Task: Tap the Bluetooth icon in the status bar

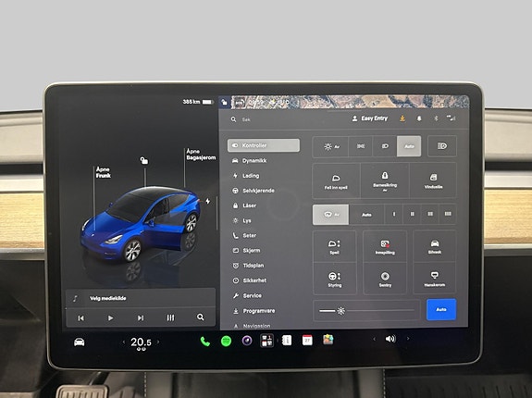Action: [436, 118]
